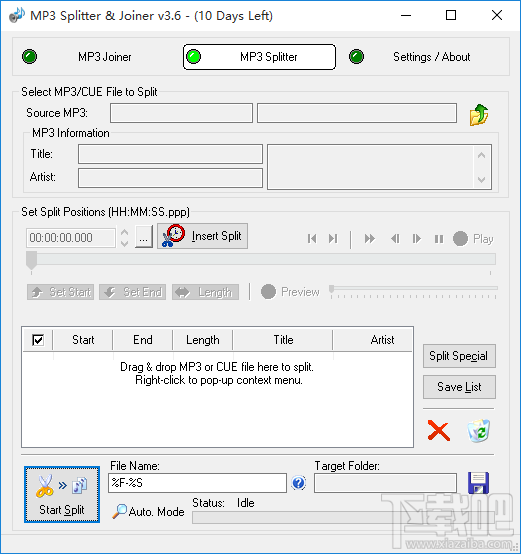This screenshot has height=554, width=521.
Task: Click the Play button
Action: 473,239
